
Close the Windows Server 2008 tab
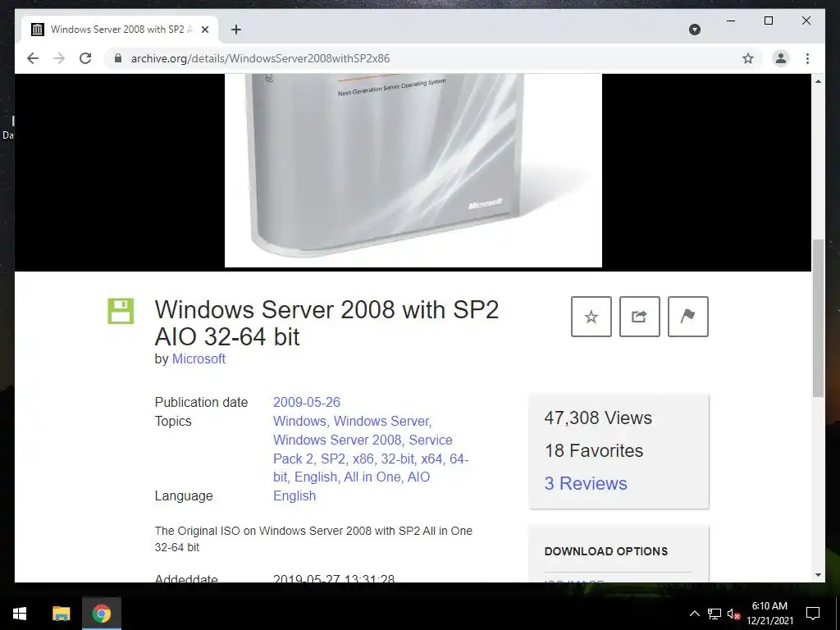click(204, 30)
